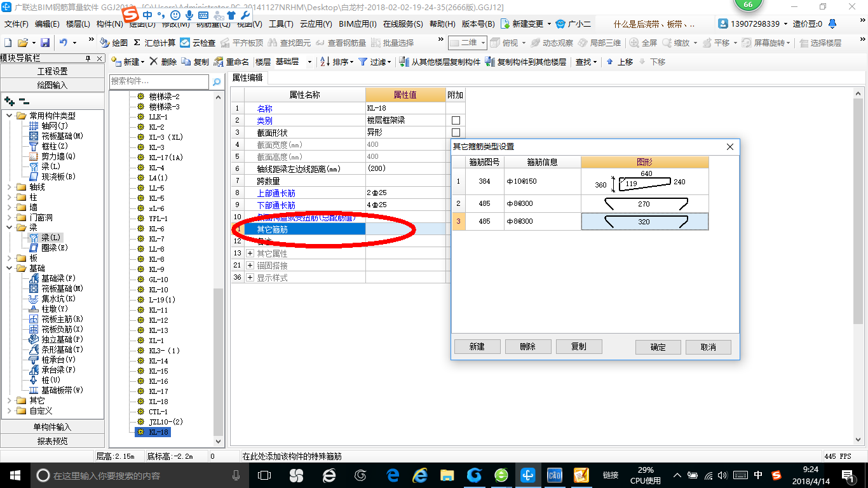868x488 pixels.
Task: Select KL-17(1A) in component list
Action: [x=166, y=158]
